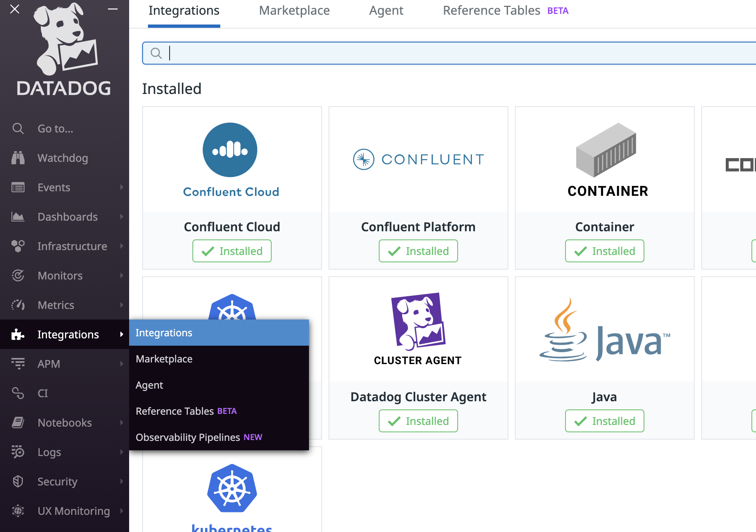Click Installed button under Datadog Cluster Agent
756x532 pixels.
click(x=418, y=421)
